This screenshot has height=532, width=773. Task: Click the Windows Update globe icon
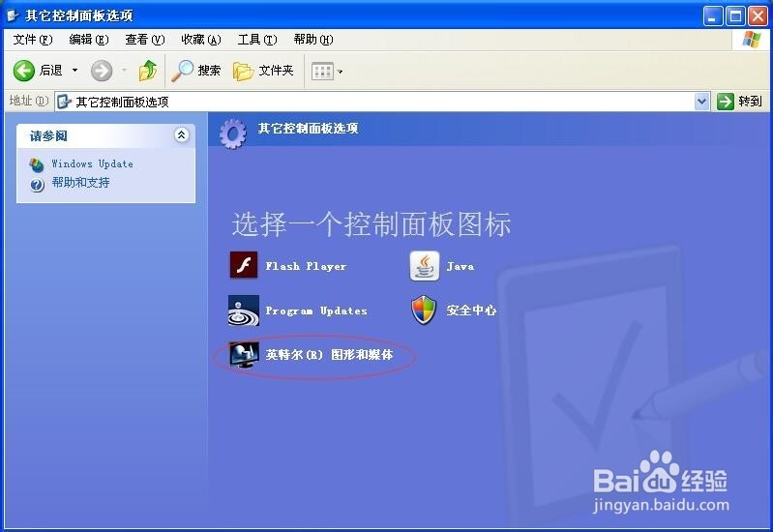[x=36, y=164]
